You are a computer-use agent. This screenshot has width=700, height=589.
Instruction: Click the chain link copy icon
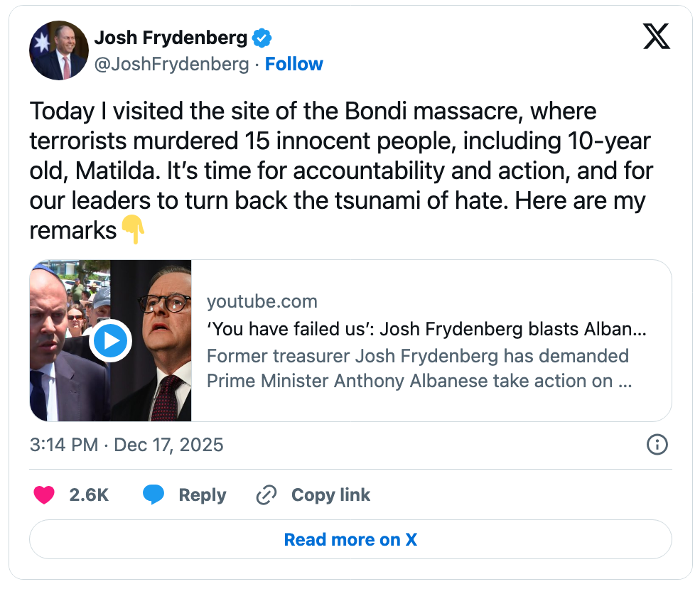(x=266, y=495)
